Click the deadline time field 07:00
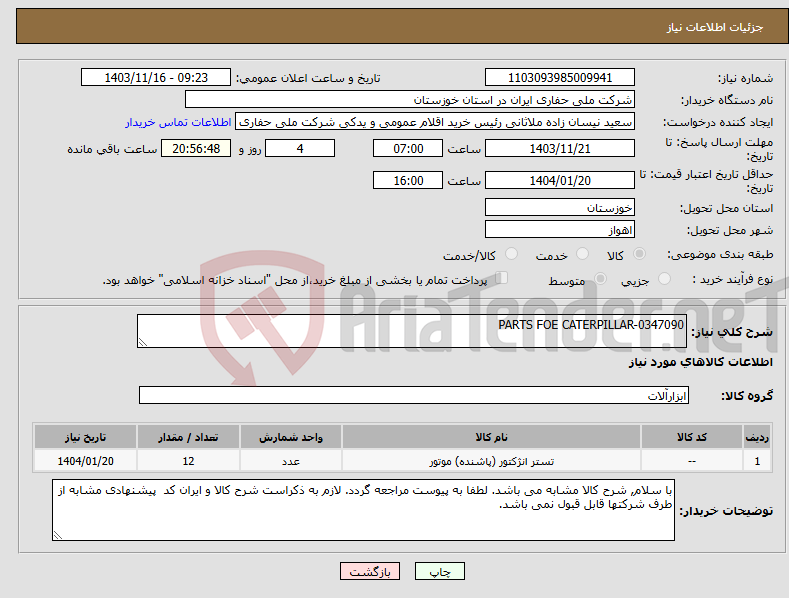The image size is (789, 598). [x=408, y=148]
